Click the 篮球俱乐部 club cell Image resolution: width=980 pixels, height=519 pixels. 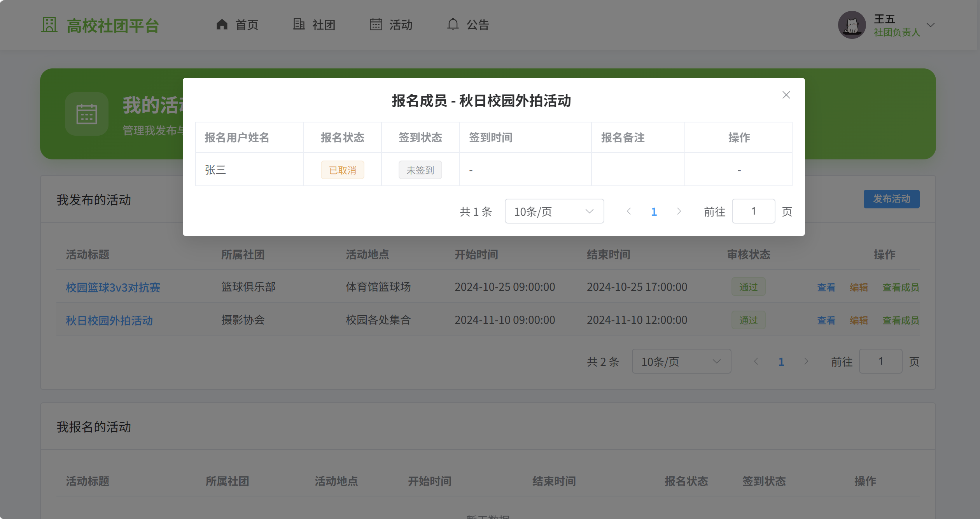pos(248,287)
